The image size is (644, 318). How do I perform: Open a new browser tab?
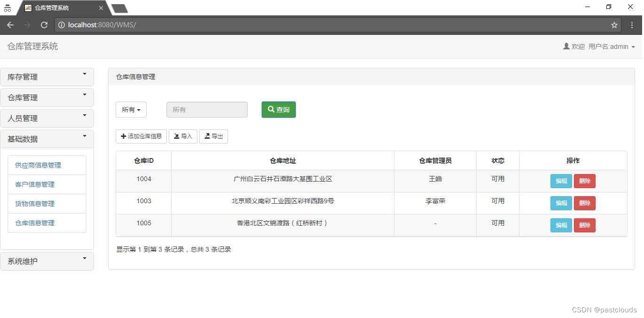[x=119, y=8]
